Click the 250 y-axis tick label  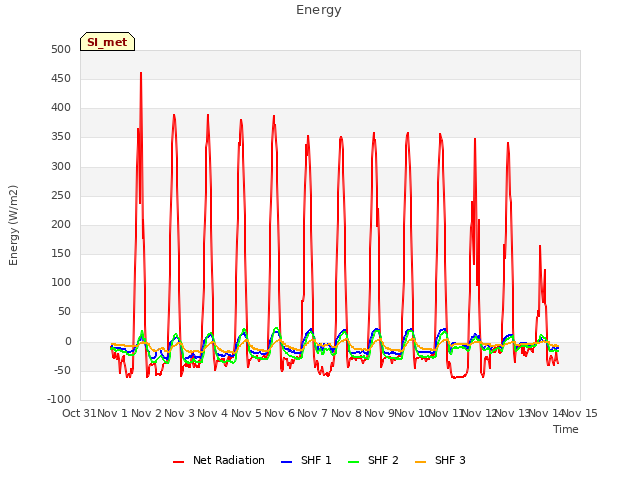tap(61, 196)
